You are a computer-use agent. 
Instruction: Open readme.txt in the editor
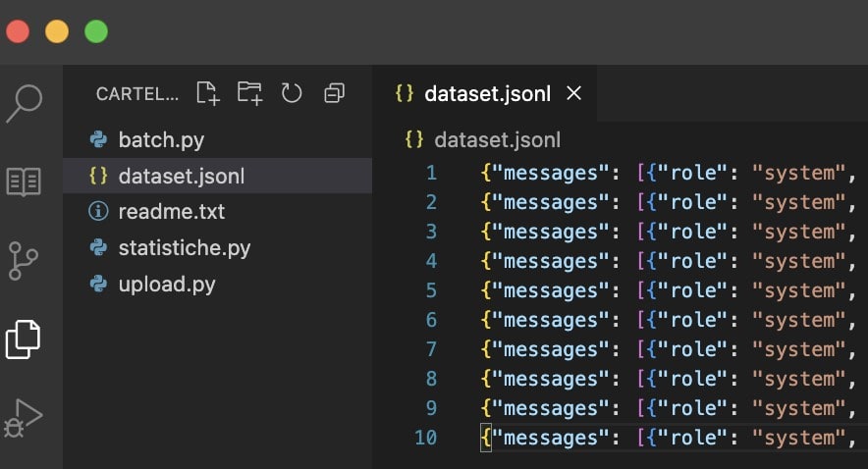click(x=171, y=211)
